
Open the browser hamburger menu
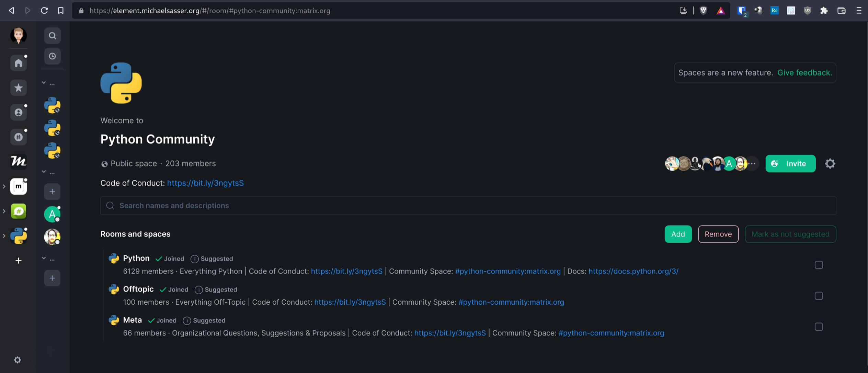[859, 11]
